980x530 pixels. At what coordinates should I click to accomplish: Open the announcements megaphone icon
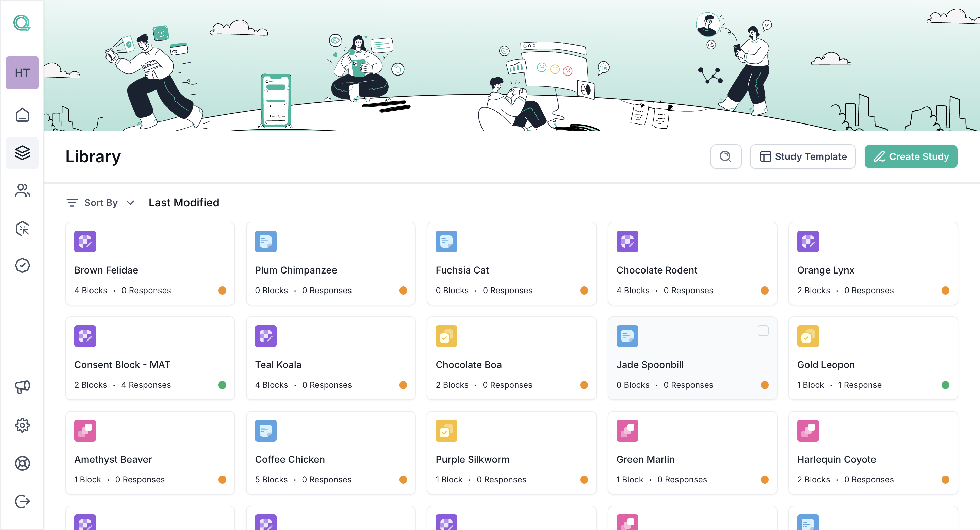coord(22,387)
